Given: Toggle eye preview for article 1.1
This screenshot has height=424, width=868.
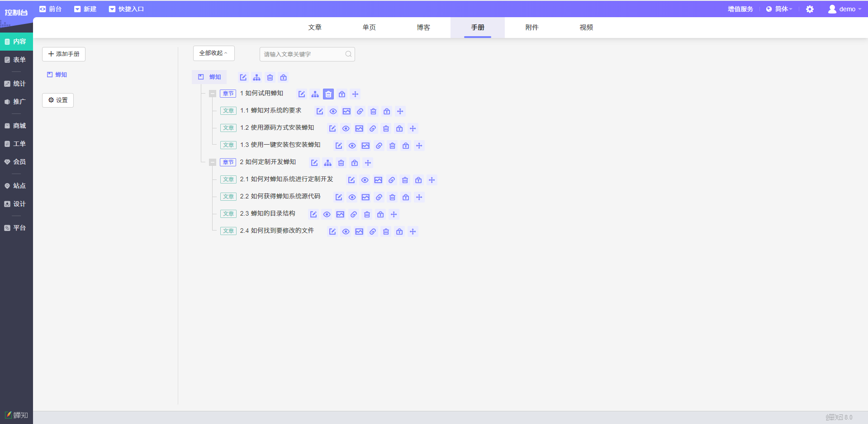Looking at the screenshot, I should tap(333, 111).
